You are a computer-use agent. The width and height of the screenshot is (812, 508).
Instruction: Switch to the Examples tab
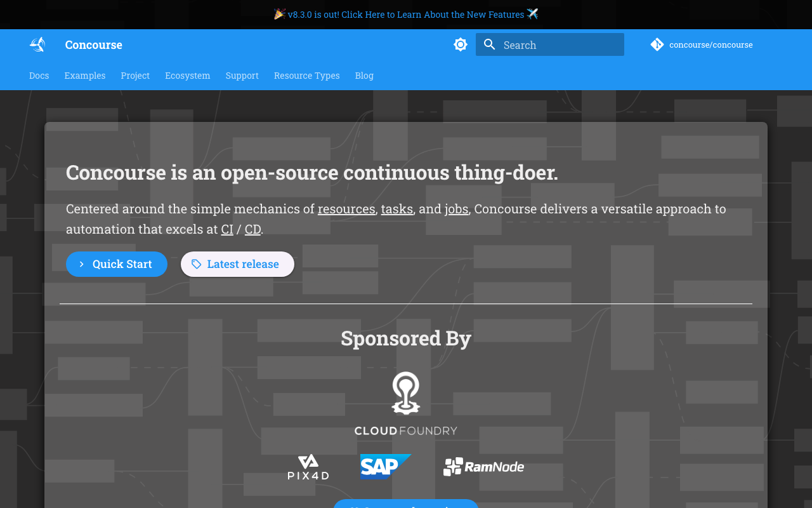[85, 76]
